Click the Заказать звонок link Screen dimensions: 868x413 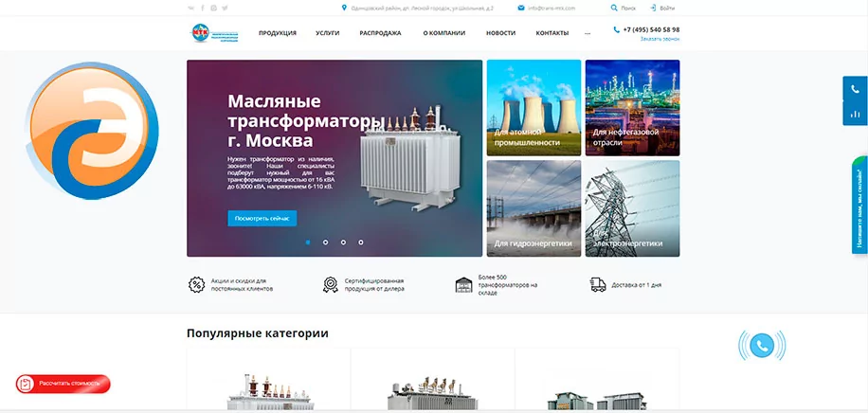660,39
